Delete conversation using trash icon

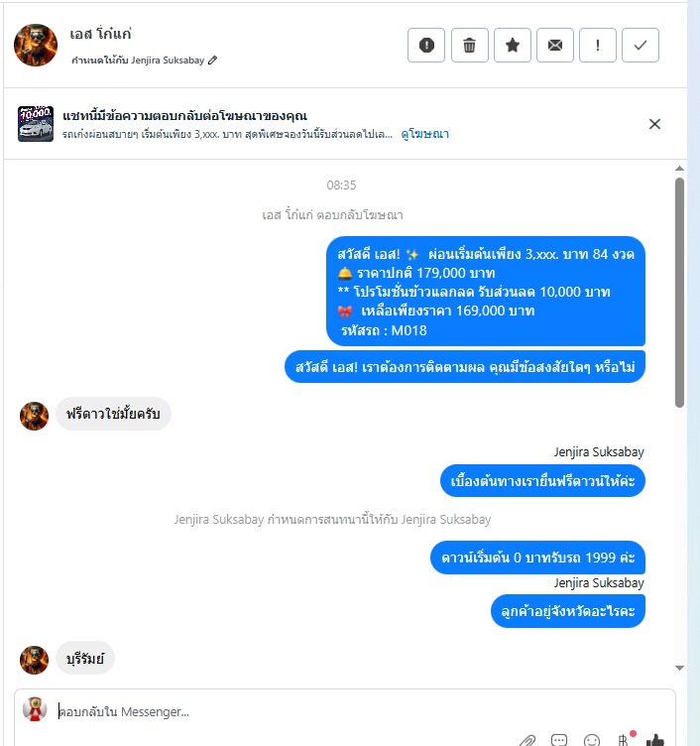pos(469,46)
